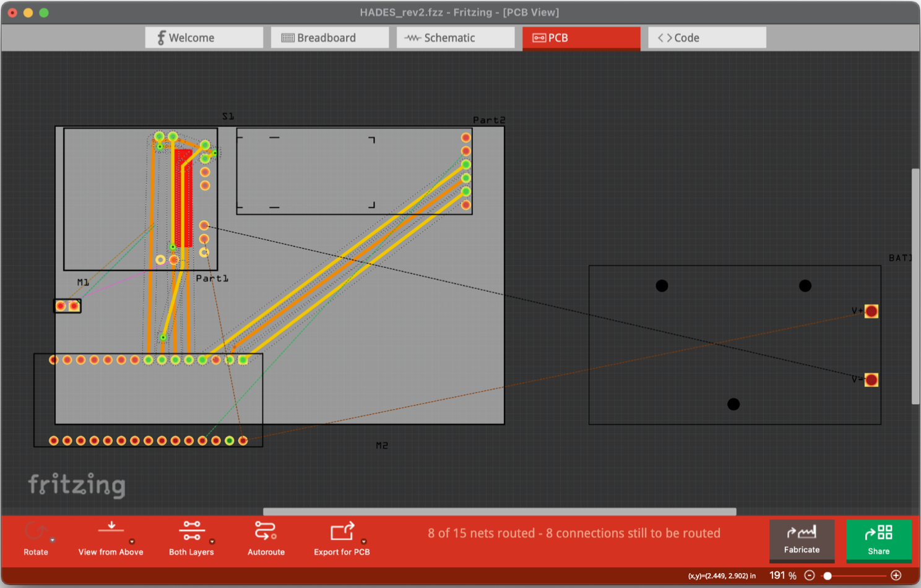The image size is (921, 588).
Task: Click the zoom slider handle
Action: [827, 576]
